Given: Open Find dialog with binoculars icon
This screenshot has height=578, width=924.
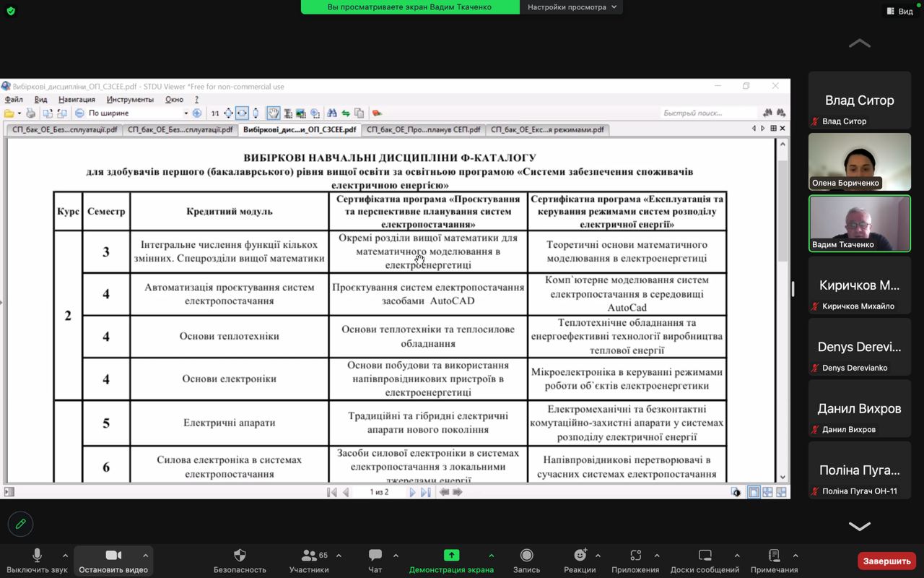Looking at the screenshot, I should [x=332, y=113].
